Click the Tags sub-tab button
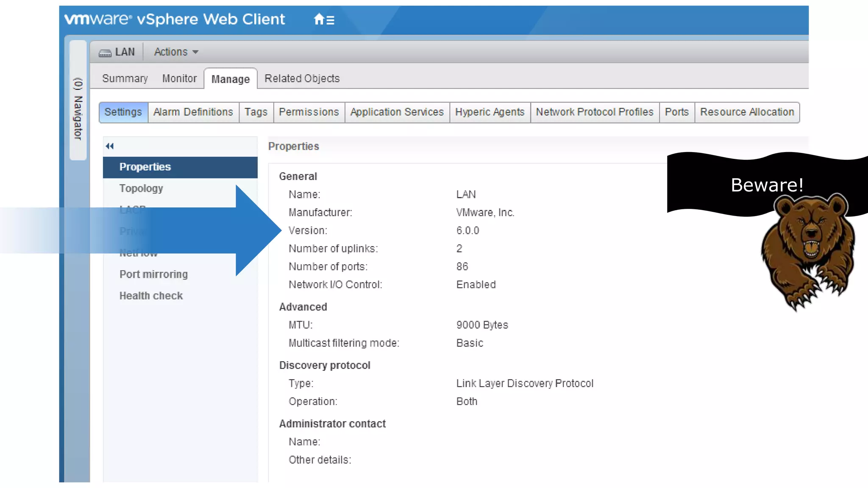This screenshot has width=868, height=488. click(256, 112)
